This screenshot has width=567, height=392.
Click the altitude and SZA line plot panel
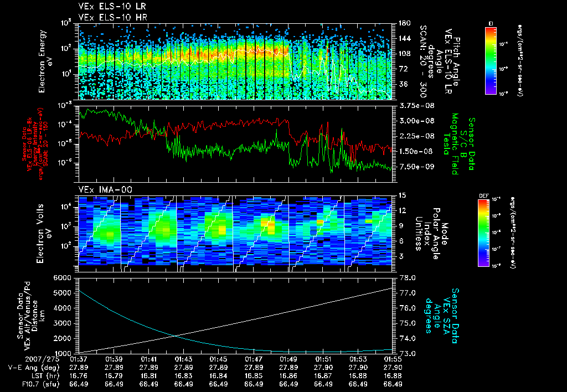[x=235, y=316]
